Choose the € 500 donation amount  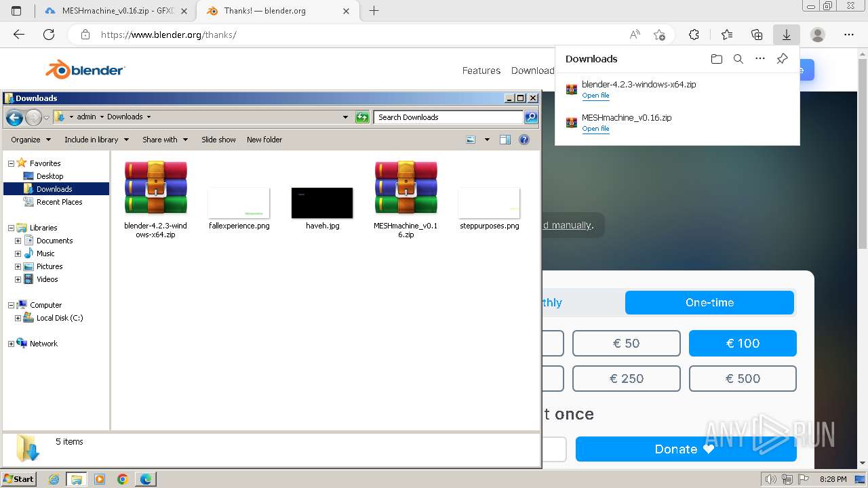point(743,378)
